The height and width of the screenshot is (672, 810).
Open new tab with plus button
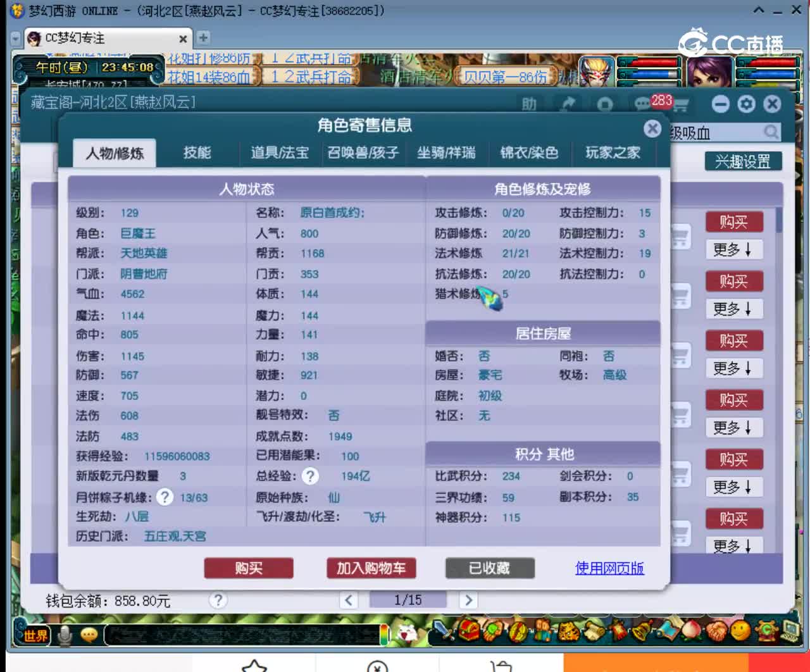pyautogui.click(x=203, y=38)
